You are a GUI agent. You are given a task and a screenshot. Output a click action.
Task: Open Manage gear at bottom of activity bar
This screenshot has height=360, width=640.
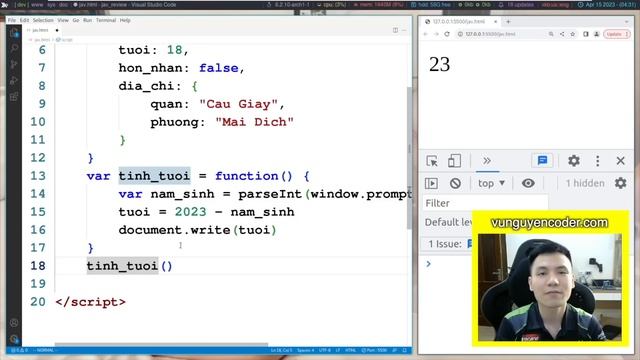(x=14, y=339)
